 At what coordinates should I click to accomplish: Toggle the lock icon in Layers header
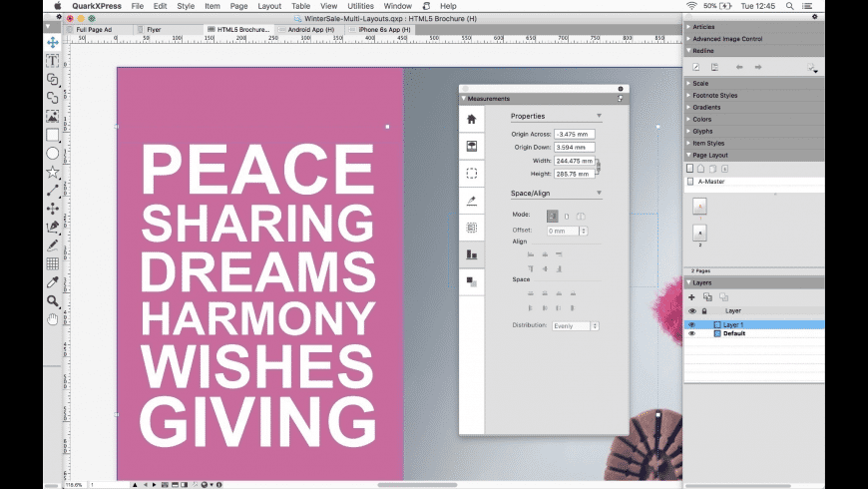(x=704, y=311)
